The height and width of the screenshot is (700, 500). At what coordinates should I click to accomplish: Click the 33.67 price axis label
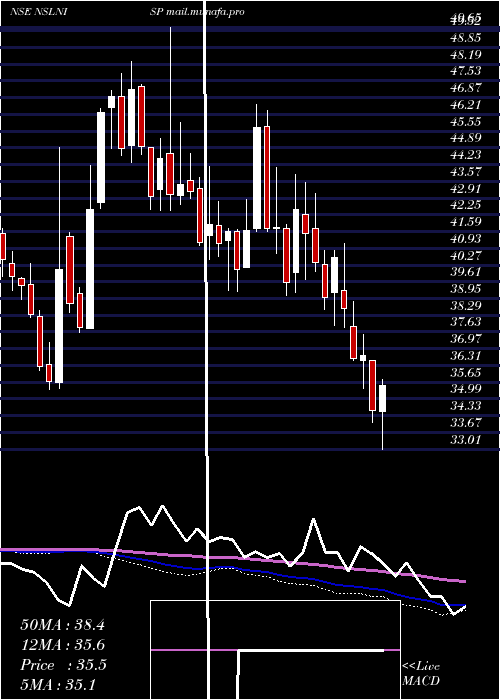pyautogui.click(x=466, y=423)
